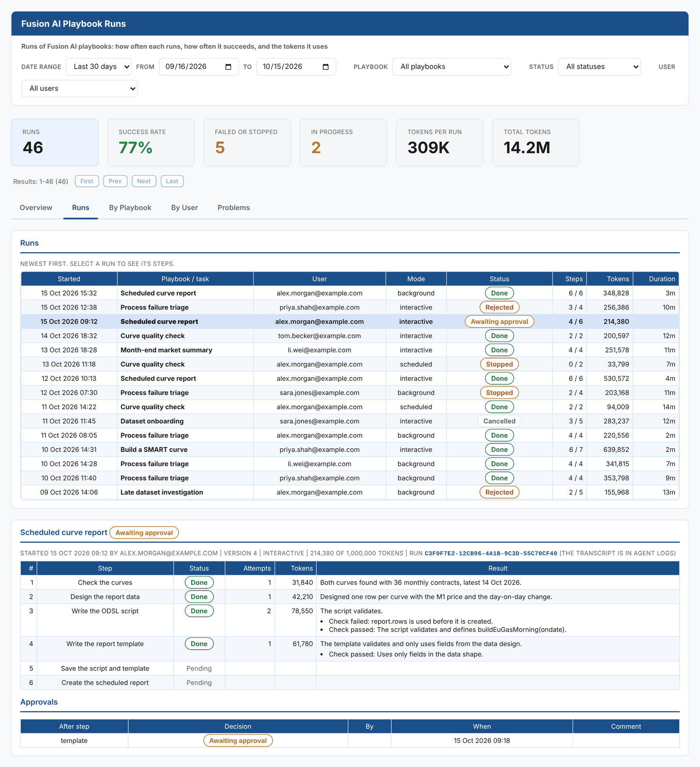
Task: Open the From date calendar picker icon
Action: 228,67
